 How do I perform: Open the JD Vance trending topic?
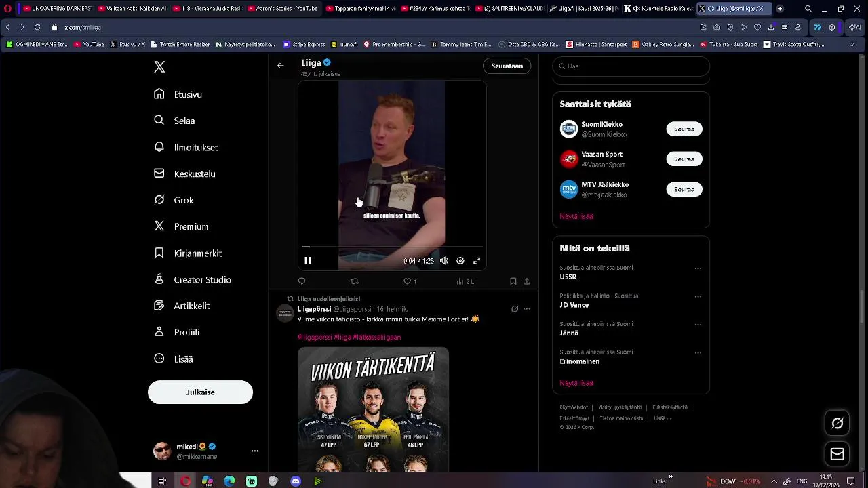(x=574, y=305)
